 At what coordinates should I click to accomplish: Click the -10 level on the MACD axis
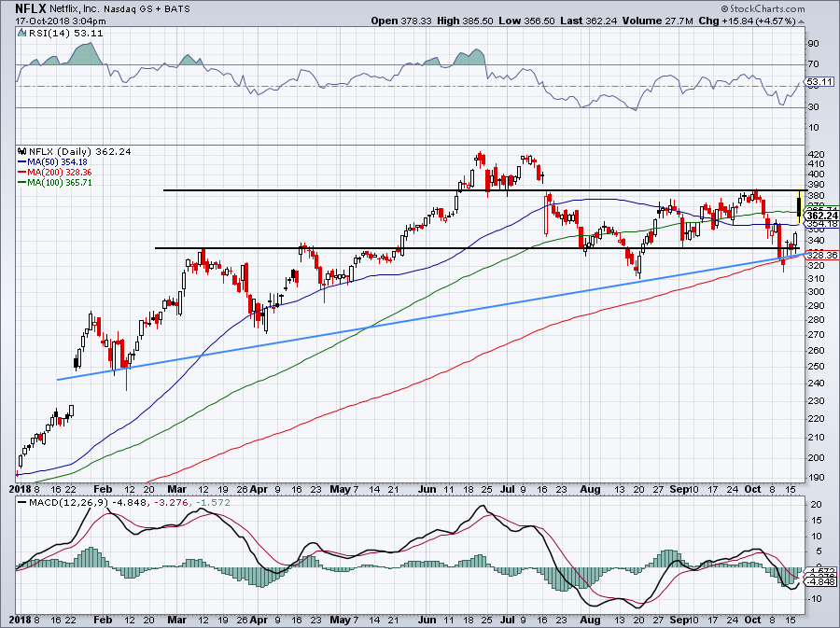pos(815,598)
